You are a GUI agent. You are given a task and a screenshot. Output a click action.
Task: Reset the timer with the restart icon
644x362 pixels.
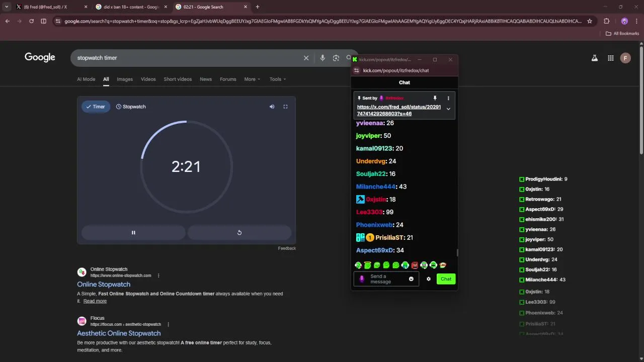(239, 232)
